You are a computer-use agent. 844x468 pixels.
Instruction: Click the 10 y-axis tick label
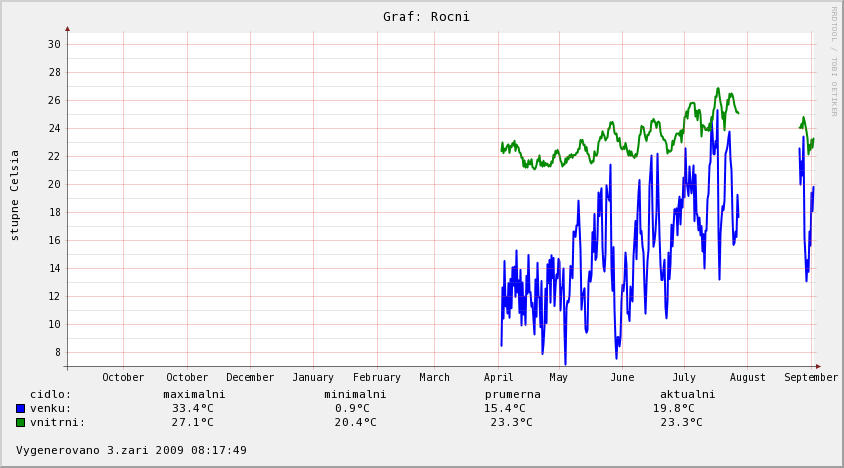coord(54,325)
